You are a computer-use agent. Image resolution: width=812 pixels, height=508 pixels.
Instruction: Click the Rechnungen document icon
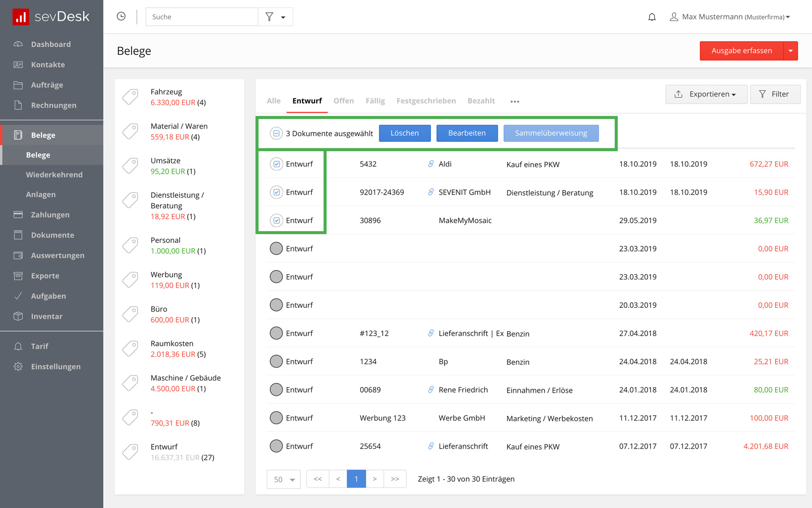(18, 105)
